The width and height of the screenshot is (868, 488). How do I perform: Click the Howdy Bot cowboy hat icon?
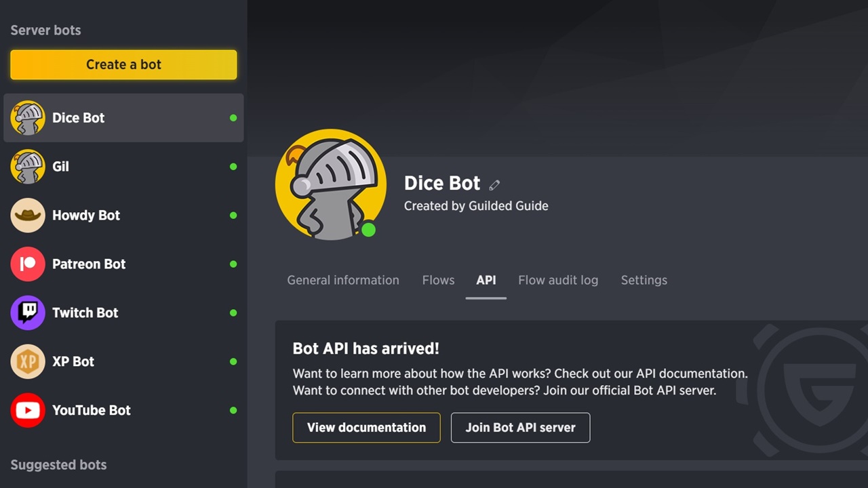coord(28,216)
